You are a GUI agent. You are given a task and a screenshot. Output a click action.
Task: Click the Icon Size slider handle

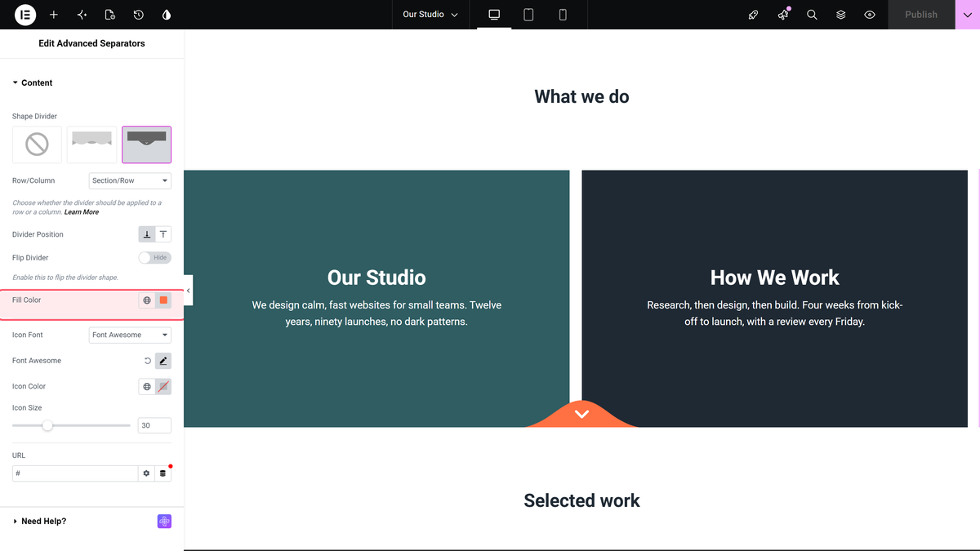[x=47, y=425]
